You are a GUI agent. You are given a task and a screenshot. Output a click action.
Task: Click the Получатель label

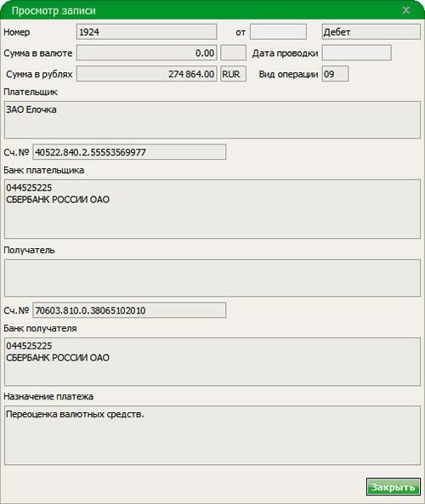click(29, 250)
